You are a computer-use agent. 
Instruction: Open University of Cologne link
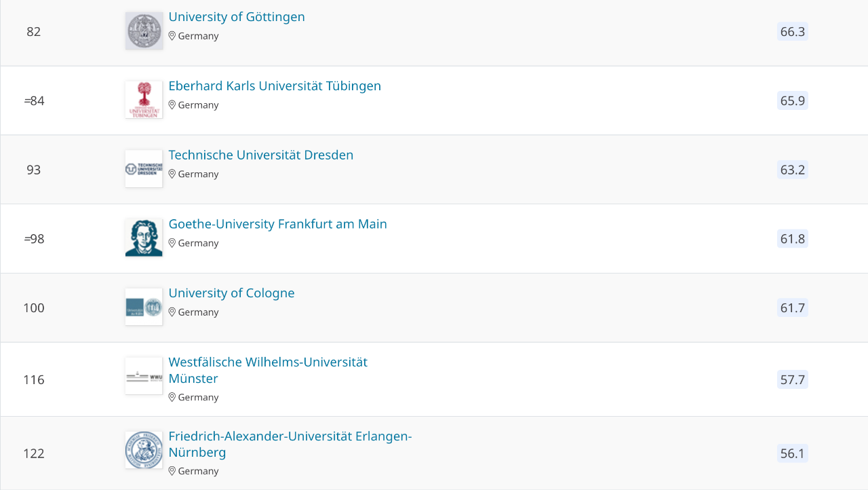[x=232, y=293]
